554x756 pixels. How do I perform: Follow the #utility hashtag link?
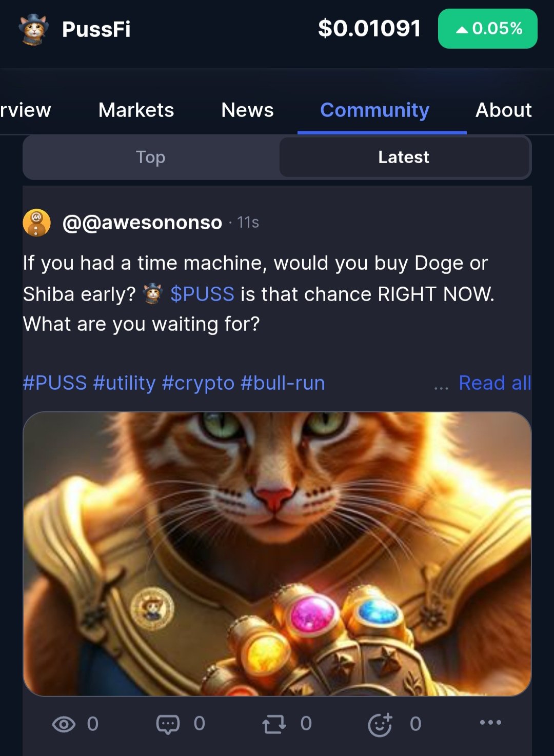125,383
